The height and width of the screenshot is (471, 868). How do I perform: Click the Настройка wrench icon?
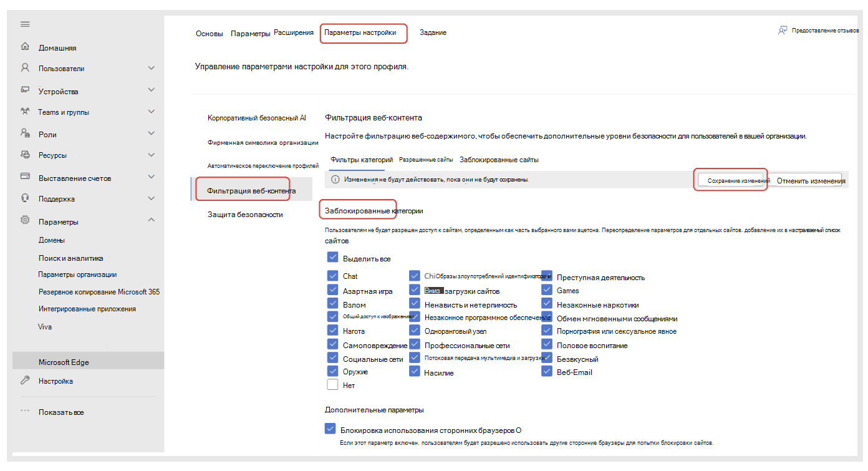tap(25, 381)
